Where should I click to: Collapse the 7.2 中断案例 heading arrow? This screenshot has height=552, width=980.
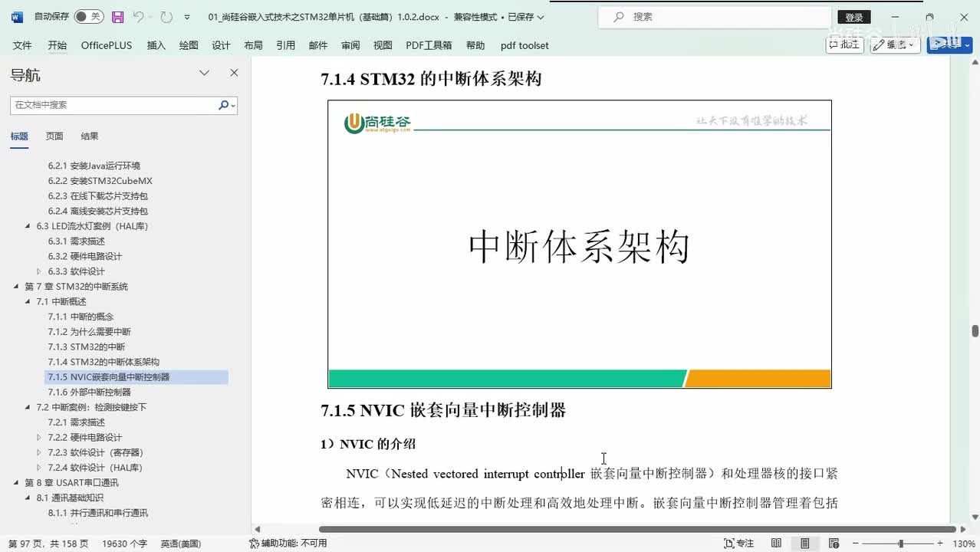click(28, 407)
